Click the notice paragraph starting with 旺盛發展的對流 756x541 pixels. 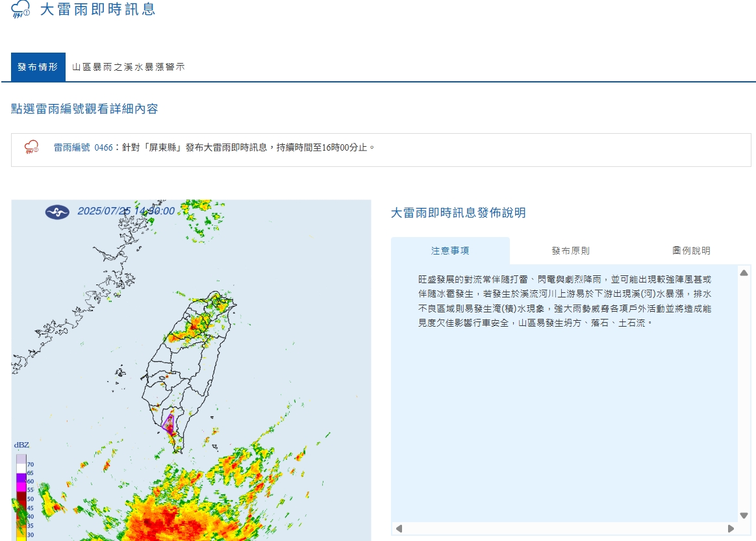(564, 301)
